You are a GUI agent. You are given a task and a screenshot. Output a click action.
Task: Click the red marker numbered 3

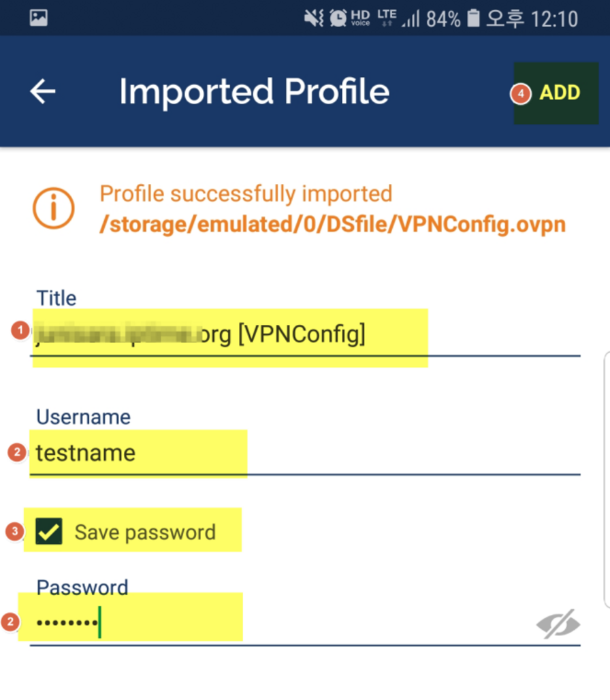14,531
